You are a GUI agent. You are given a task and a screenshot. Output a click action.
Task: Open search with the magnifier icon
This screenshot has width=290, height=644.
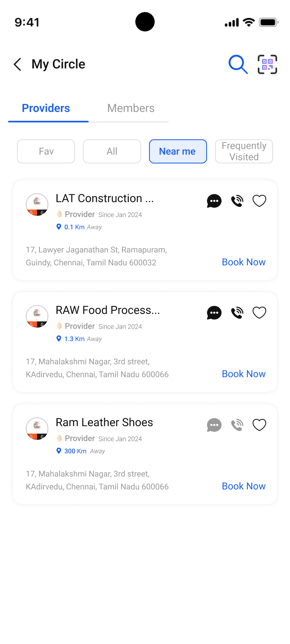pos(238,64)
